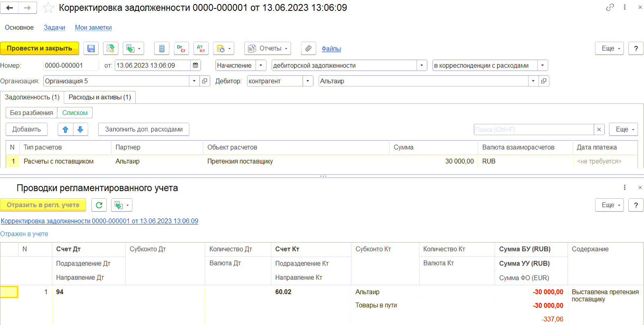Open the Корректировка задолженности 0000-000001 link
This screenshot has width=644, height=325.
coord(99,221)
